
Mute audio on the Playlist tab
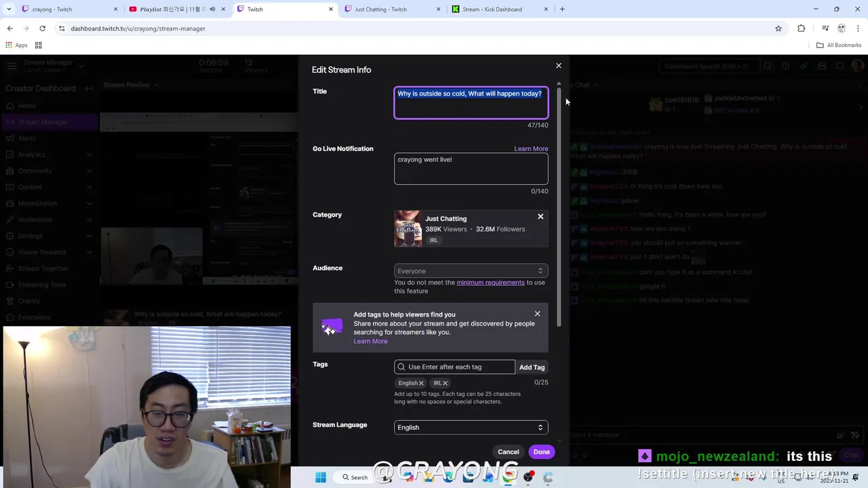212,9
